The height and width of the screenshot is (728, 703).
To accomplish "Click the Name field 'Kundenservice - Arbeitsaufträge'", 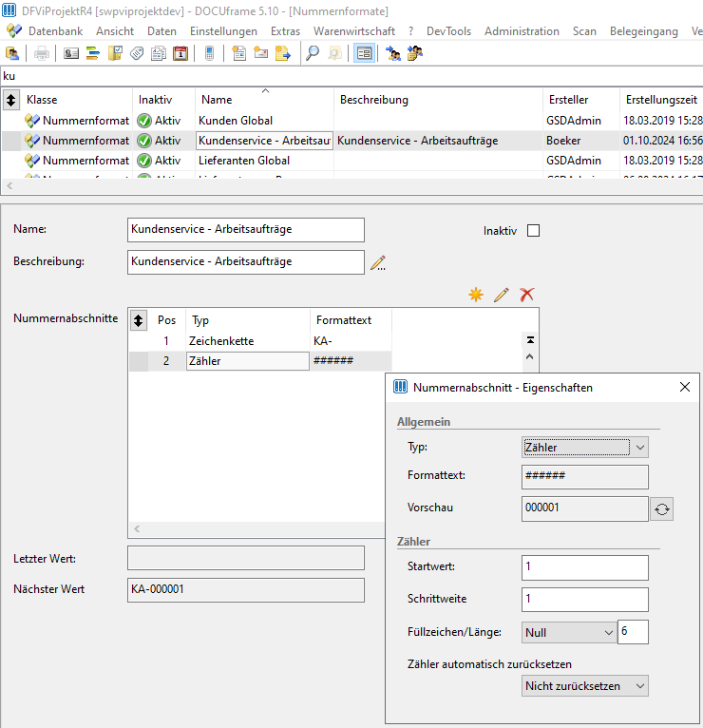I will tap(245, 229).
